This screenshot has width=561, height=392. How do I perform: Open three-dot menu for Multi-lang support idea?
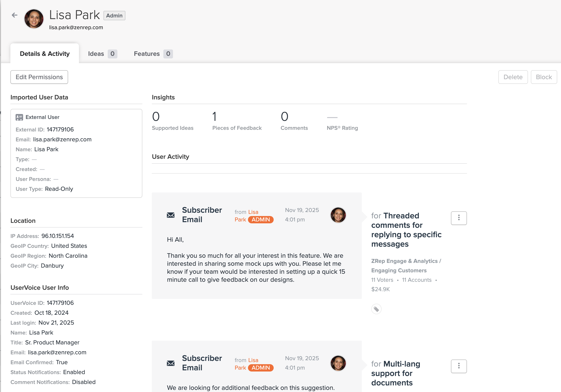(459, 366)
